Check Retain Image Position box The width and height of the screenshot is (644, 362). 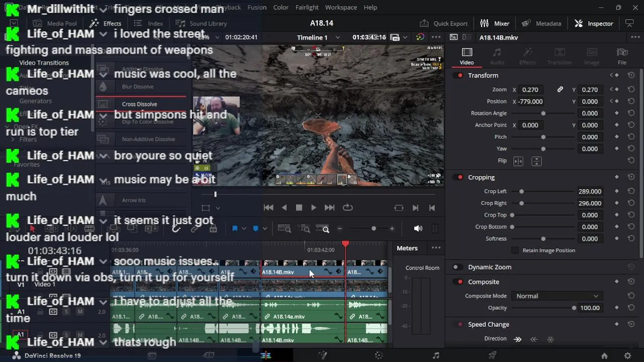(x=515, y=250)
